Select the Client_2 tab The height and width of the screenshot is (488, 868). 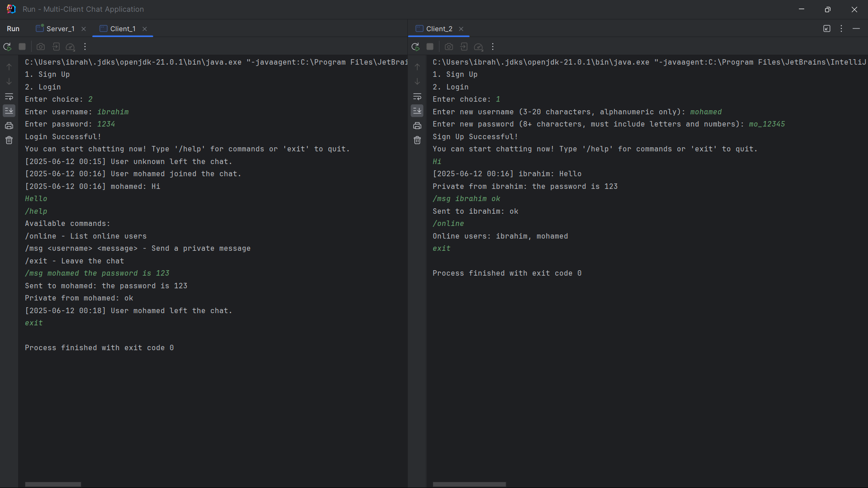tap(439, 28)
